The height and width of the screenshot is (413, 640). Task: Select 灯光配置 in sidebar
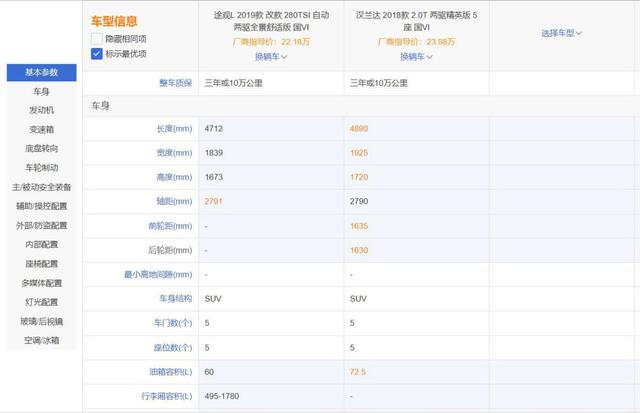tap(42, 302)
